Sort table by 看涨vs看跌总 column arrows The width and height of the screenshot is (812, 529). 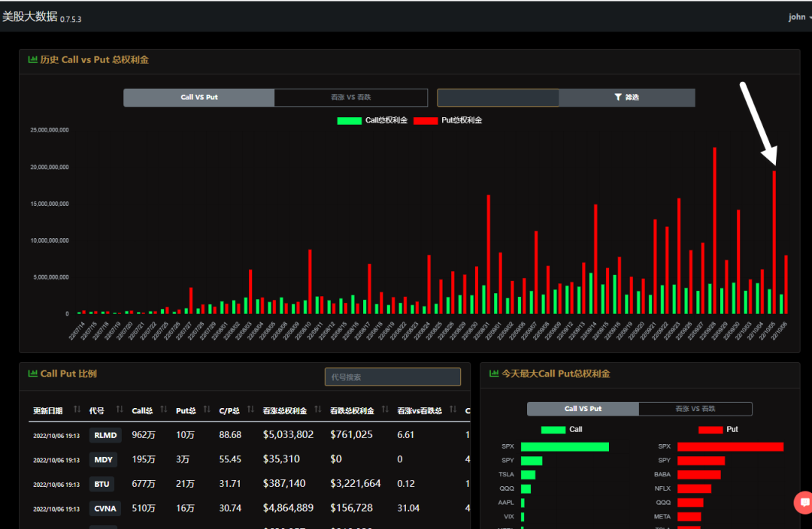tap(453, 410)
